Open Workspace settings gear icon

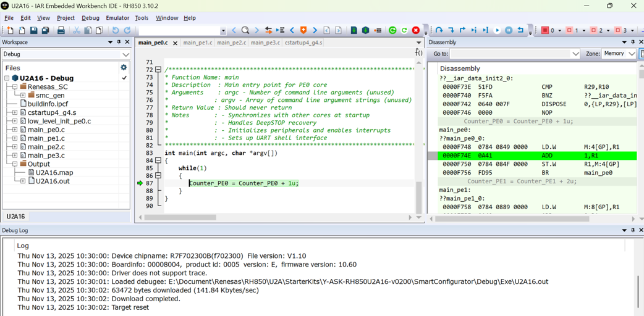point(124,68)
